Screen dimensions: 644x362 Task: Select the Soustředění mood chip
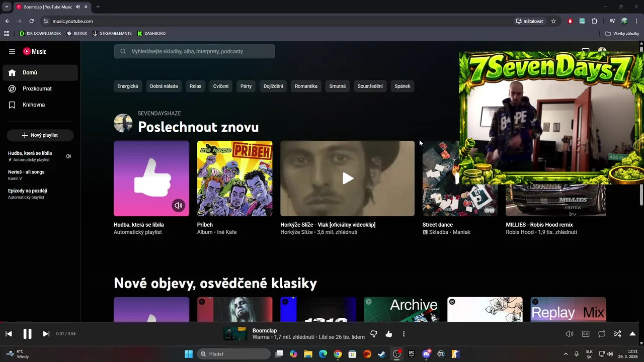[370, 86]
